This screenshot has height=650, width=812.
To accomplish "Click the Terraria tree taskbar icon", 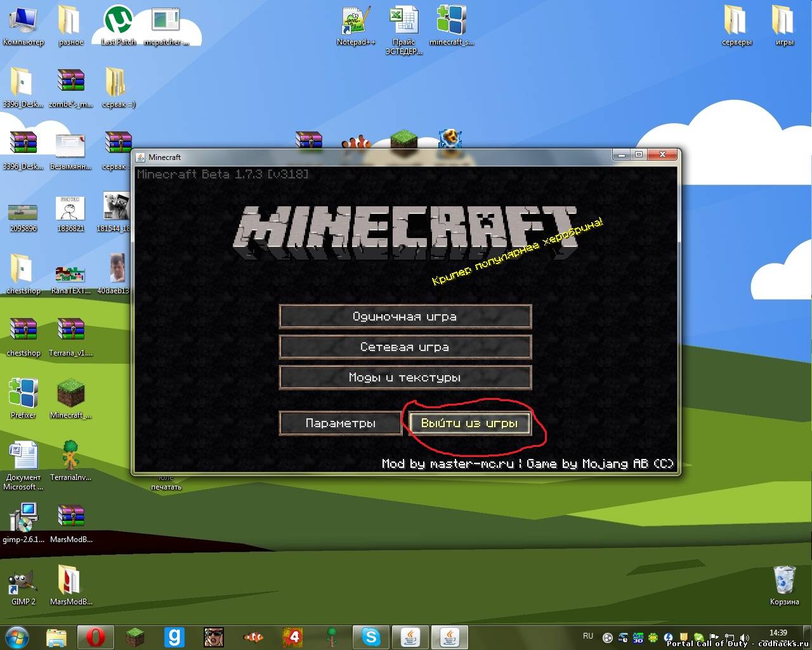I will [332, 637].
